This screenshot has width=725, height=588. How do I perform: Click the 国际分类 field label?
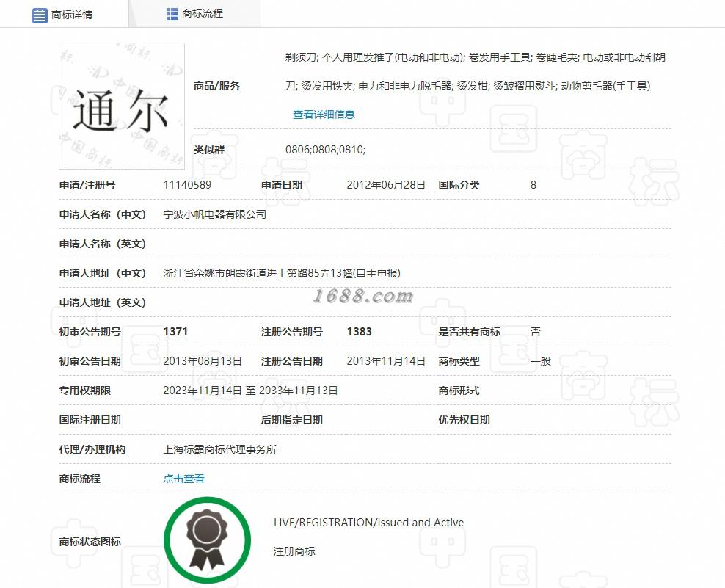(x=459, y=185)
